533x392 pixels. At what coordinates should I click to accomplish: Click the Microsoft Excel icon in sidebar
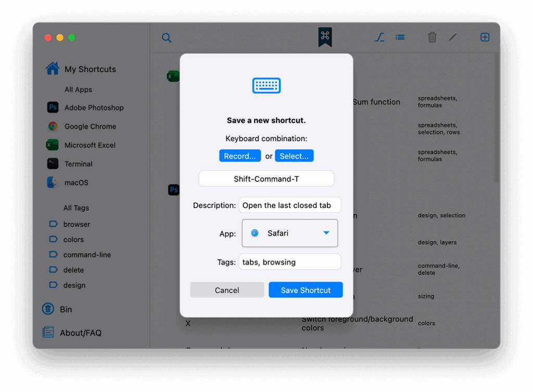click(x=53, y=145)
